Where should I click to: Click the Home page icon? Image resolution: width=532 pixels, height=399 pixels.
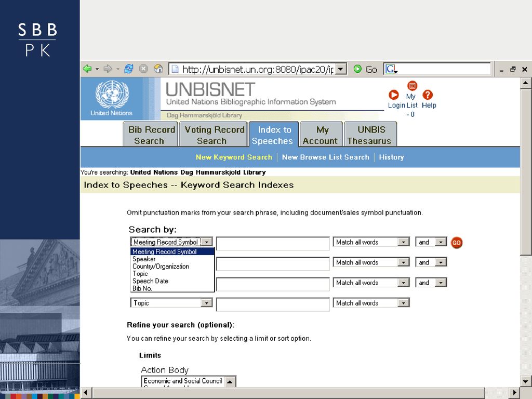(158, 69)
